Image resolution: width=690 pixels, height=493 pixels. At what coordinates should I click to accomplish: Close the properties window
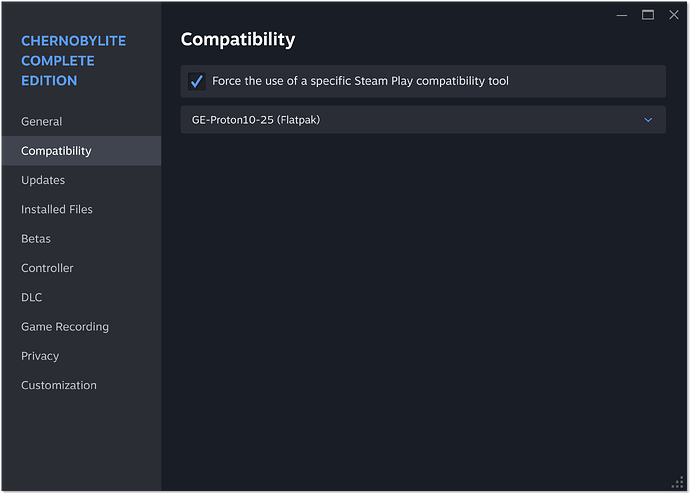[672, 14]
